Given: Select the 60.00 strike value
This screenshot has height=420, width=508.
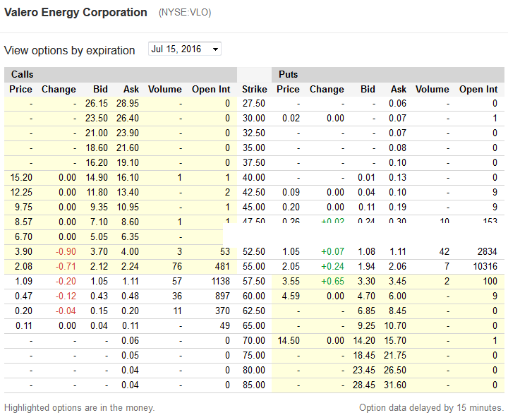Looking at the screenshot, I should click(254, 296).
